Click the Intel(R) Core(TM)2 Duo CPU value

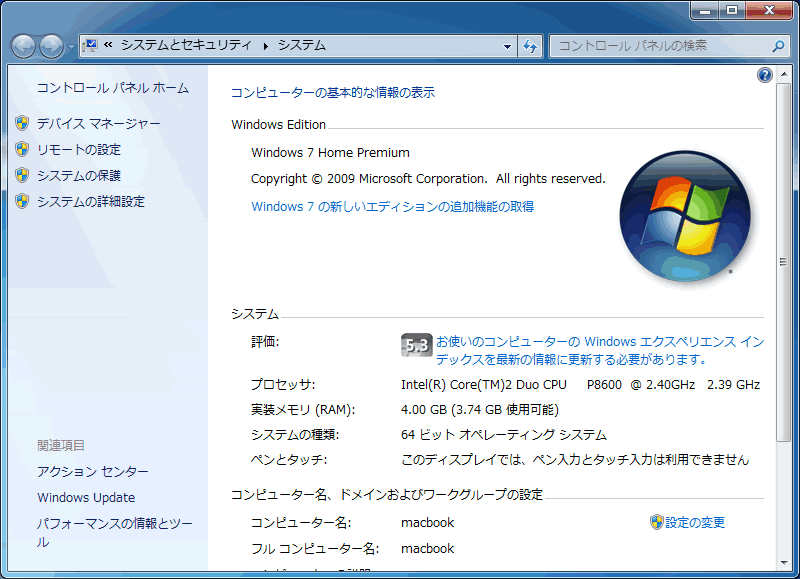click(581, 385)
